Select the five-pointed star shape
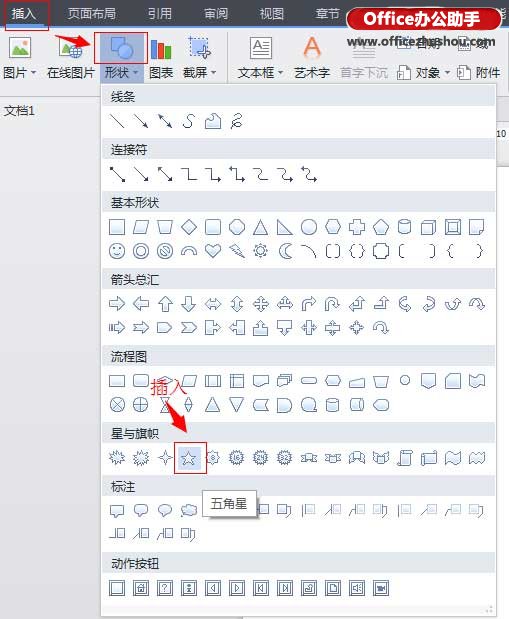The height and width of the screenshot is (619, 509). tap(189, 458)
